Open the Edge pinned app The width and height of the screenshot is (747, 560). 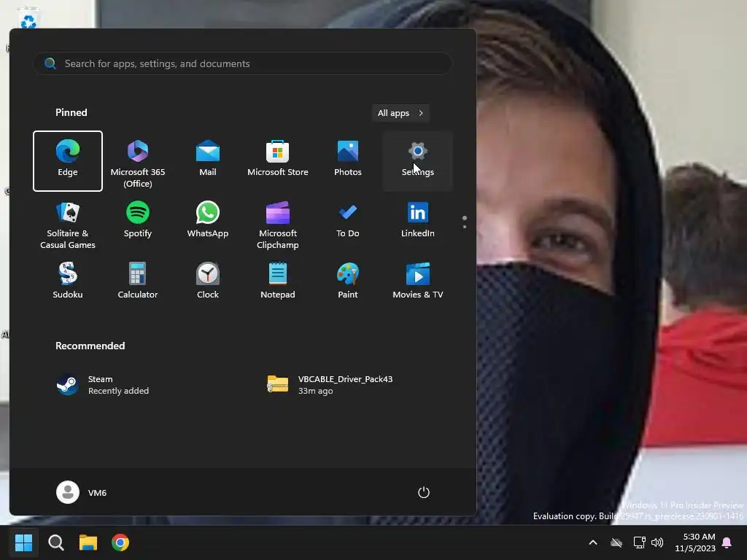click(x=68, y=161)
